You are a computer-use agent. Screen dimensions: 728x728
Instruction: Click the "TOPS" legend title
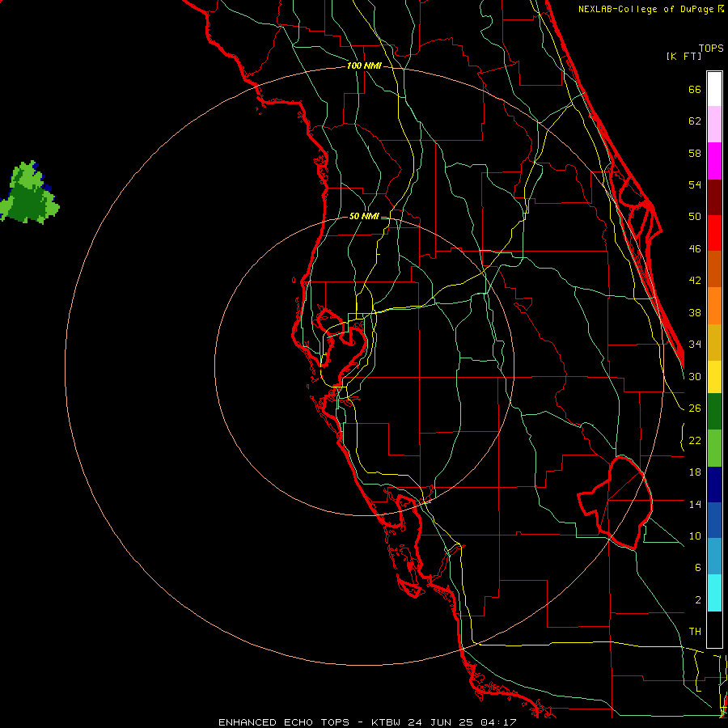coord(711,48)
